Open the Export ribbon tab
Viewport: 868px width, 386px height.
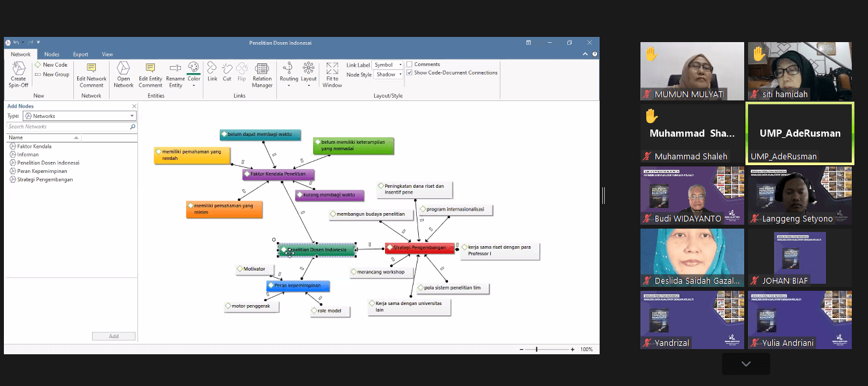coord(80,54)
